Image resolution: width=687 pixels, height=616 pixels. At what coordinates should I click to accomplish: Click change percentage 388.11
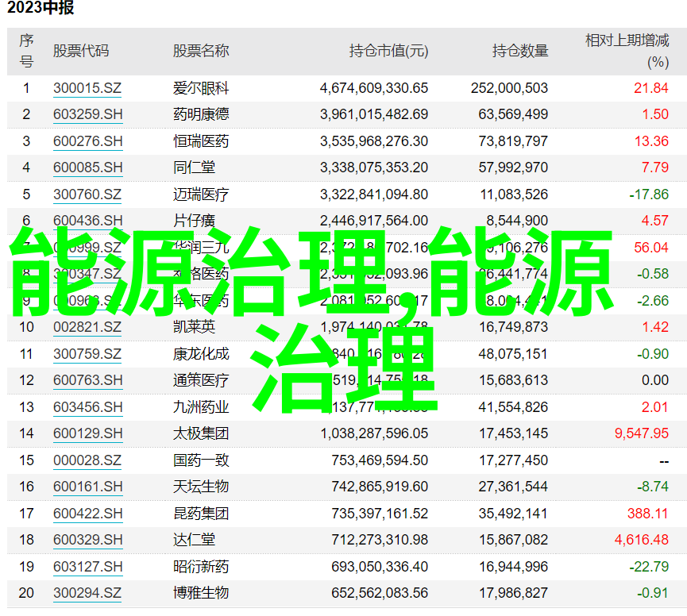tap(647, 514)
